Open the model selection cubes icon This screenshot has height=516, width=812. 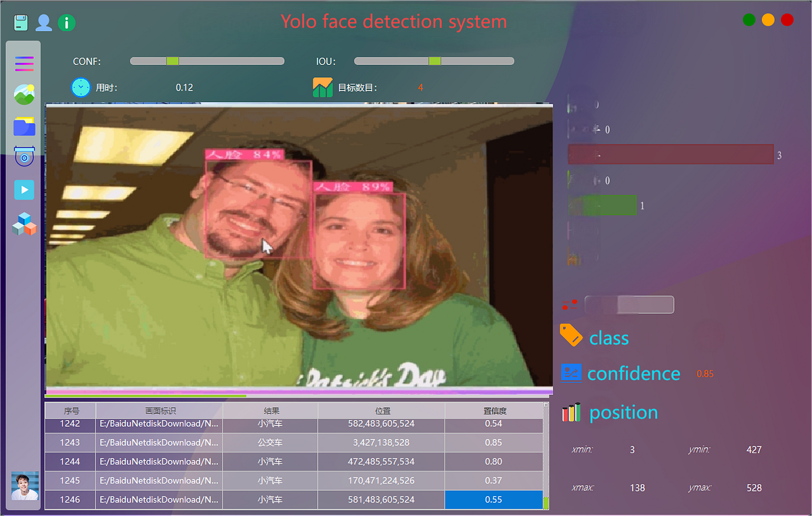click(x=24, y=224)
